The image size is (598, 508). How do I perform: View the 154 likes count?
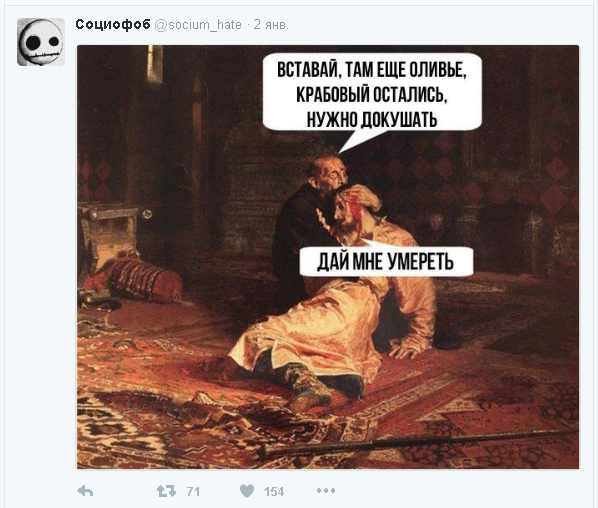coord(274,492)
